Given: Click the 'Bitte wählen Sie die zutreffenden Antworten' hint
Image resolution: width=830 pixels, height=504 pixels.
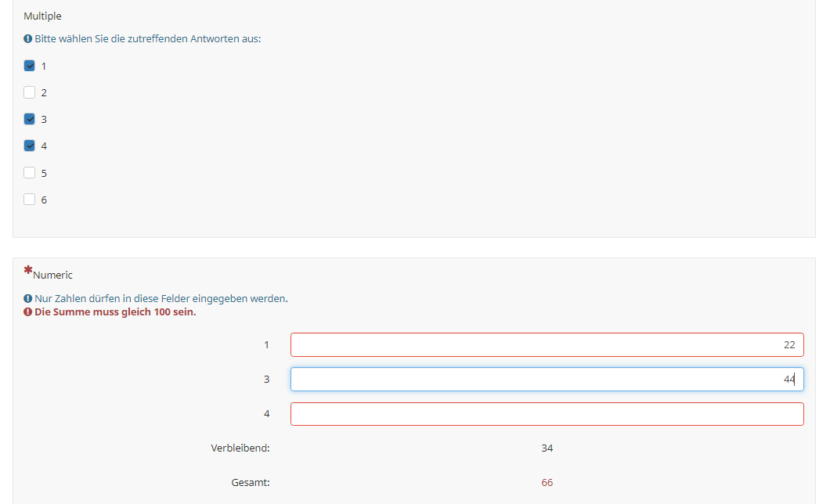Looking at the screenshot, I should pyautogui.click(x=148, y=38).
